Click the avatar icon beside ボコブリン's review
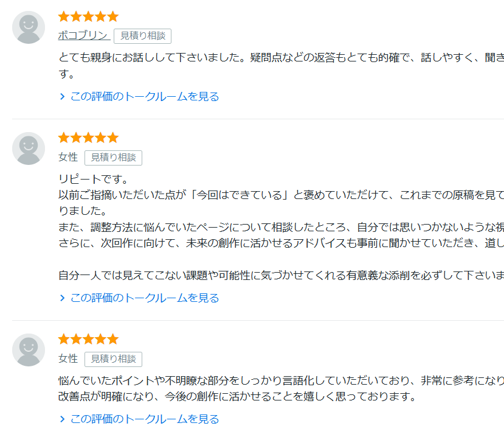The image size is (504, 437). (29, 27)
